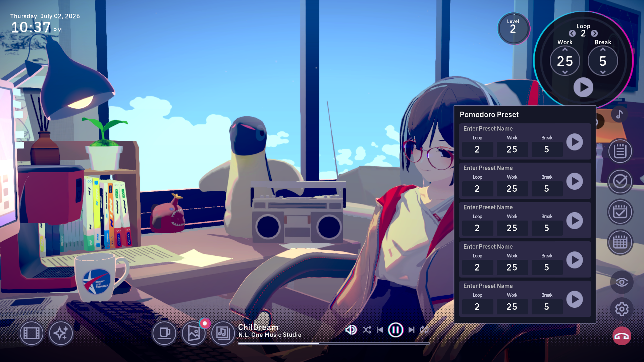Open the background image picker icon
Screen dimensions: 644x362
pos(194,333)
